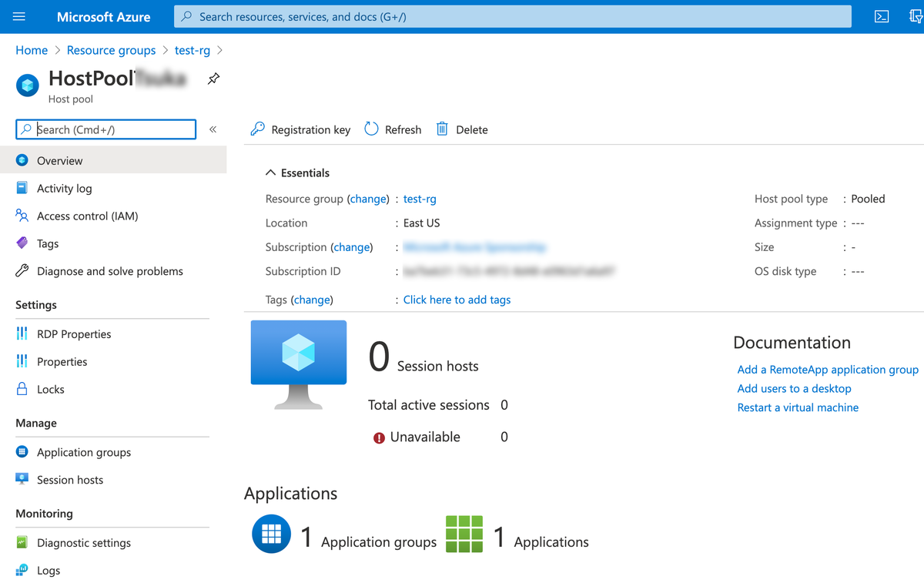Change the tags via change link
The width and height of the screenshot is (924, 583).
(x=312, y=300)
